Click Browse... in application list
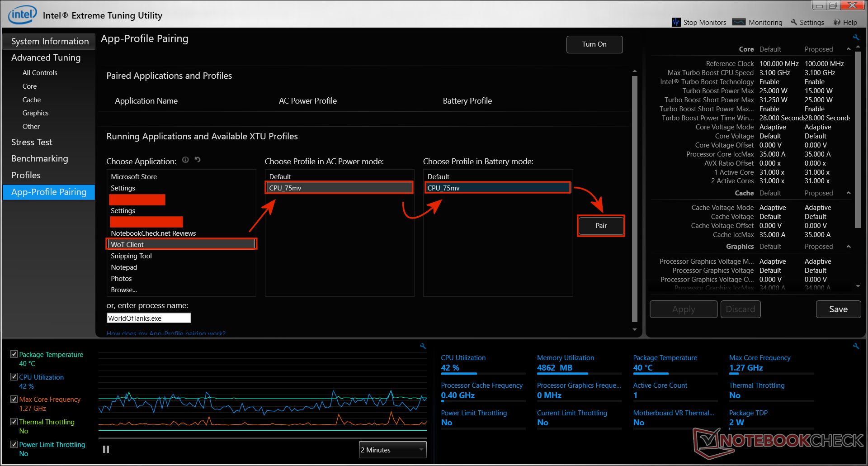 (x=181, y=290)
